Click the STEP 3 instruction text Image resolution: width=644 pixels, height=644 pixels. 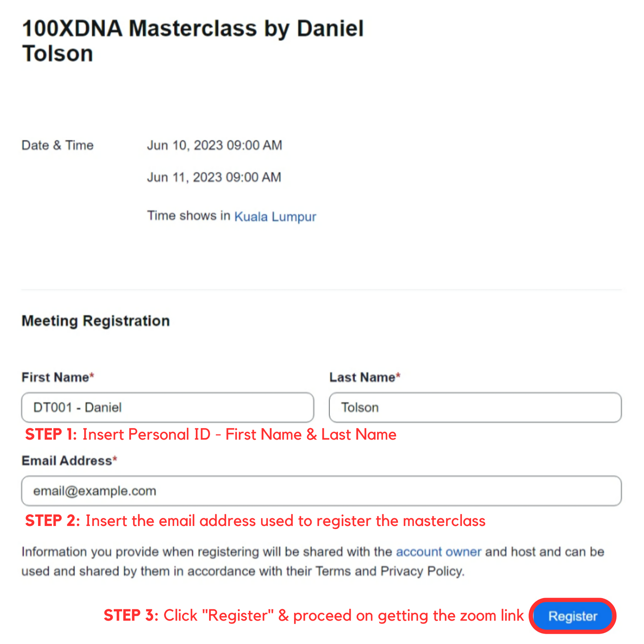point(313,616)
